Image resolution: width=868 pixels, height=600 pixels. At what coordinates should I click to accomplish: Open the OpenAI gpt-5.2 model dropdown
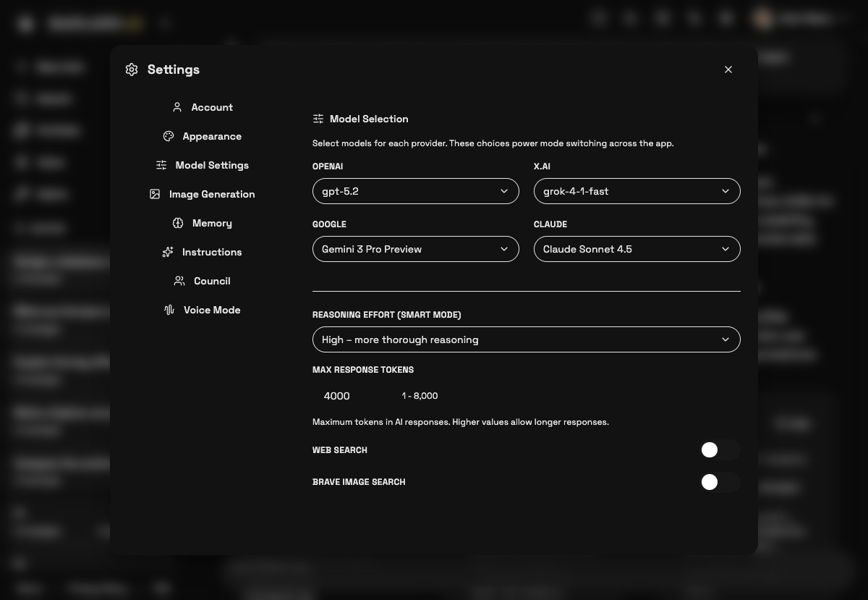[416, 191]
